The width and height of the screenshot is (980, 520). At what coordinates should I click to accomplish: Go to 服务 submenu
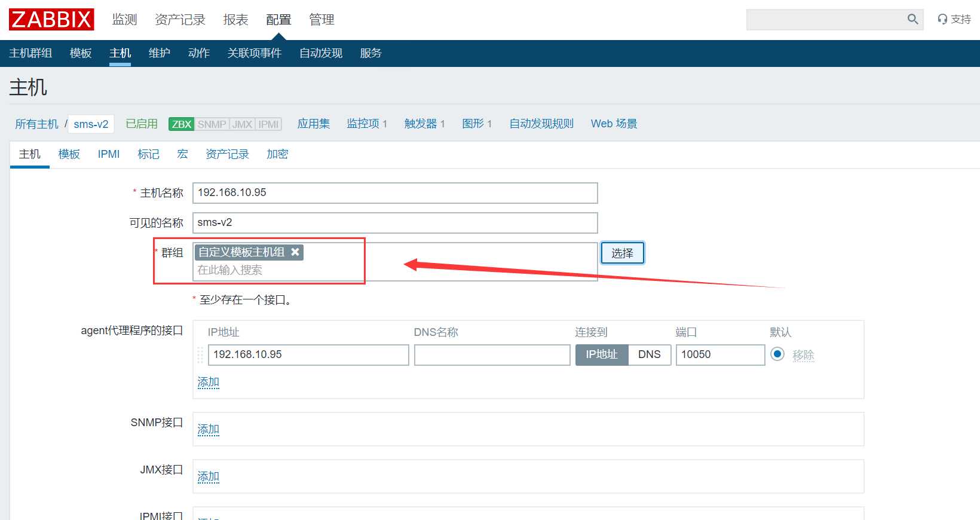[371, 53]
